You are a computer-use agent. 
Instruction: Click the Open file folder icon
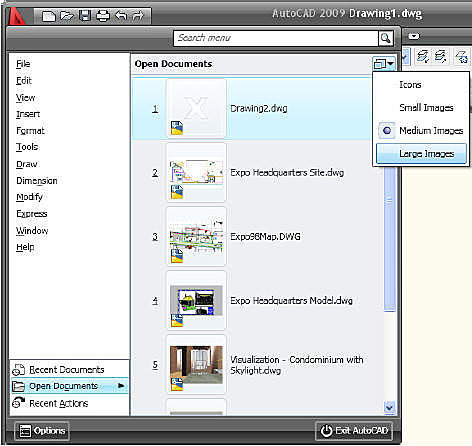(x=67, y=16)
